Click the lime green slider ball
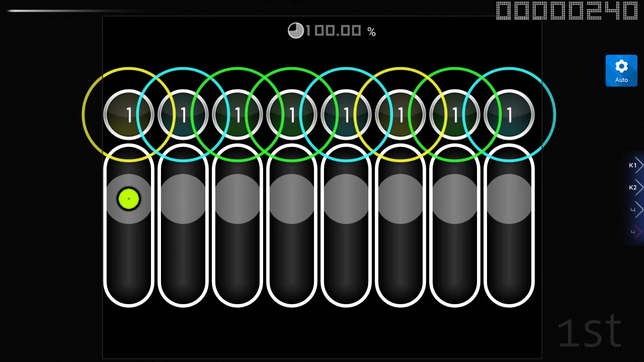This screenshot has height=362, width=644. click(128, 199)
